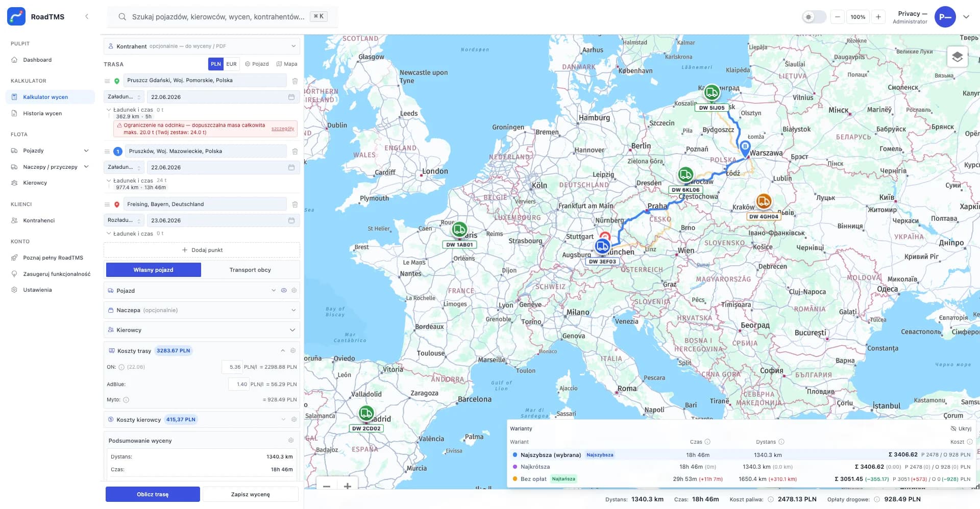This screenshot has height=509, width=980.
Task: Open the szczegóły link in the warning
Action: coord(283,129)
